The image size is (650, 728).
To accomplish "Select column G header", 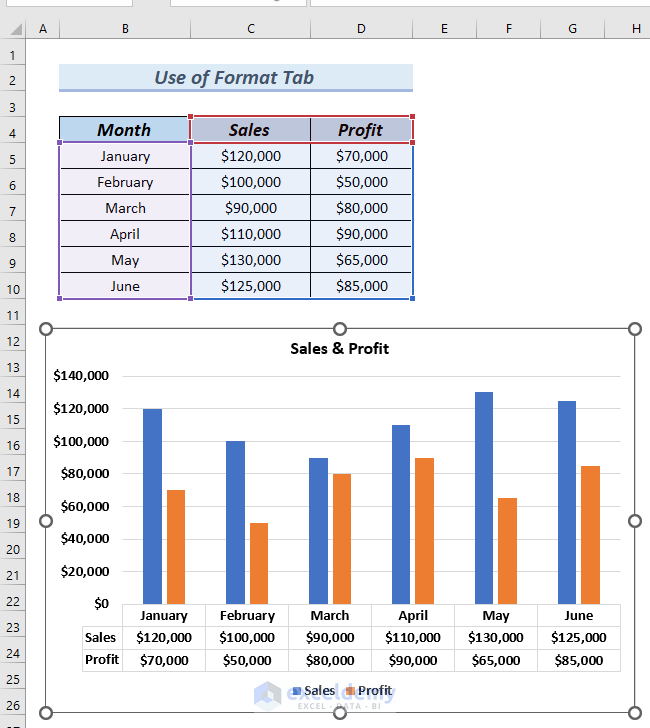I will tap(572, 29).
